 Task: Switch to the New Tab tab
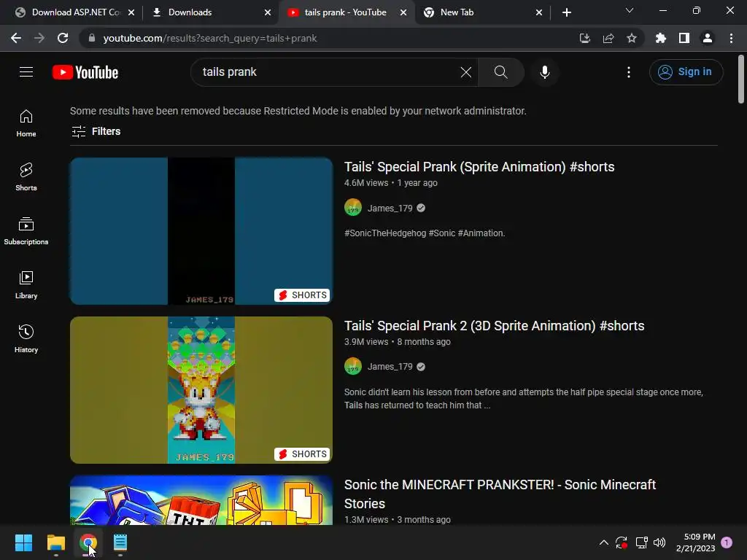coord(482,12)
